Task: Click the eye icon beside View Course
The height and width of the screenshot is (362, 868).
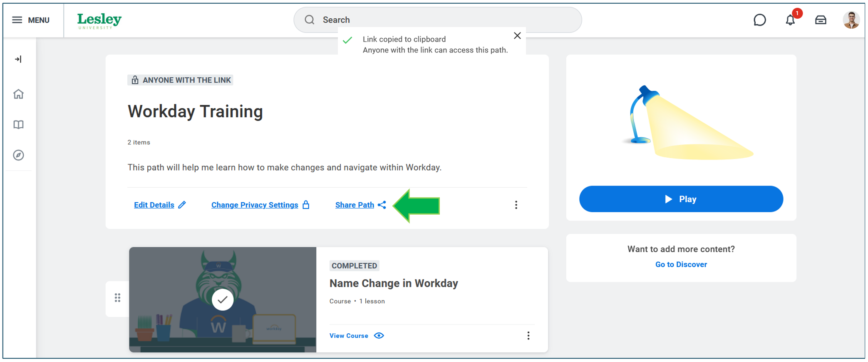Action: click(x=379, y=336)
